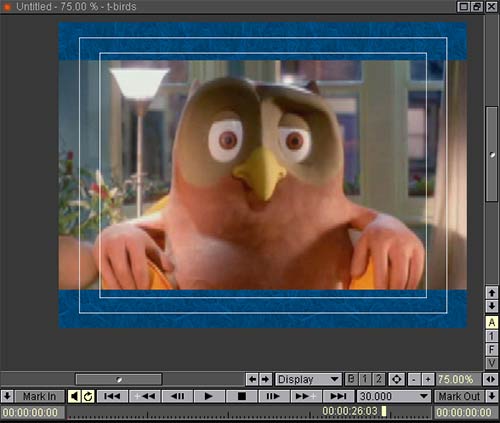Click the up arrow on right strip
Viewport: 500px width, 423px height.
pyautogui.click(x=492, y=293)
